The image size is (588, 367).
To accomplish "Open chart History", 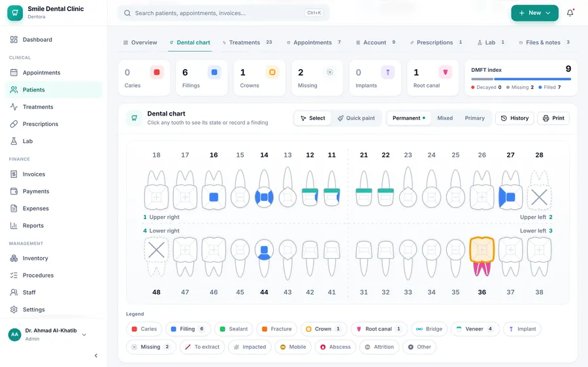I will click(515, 118).
